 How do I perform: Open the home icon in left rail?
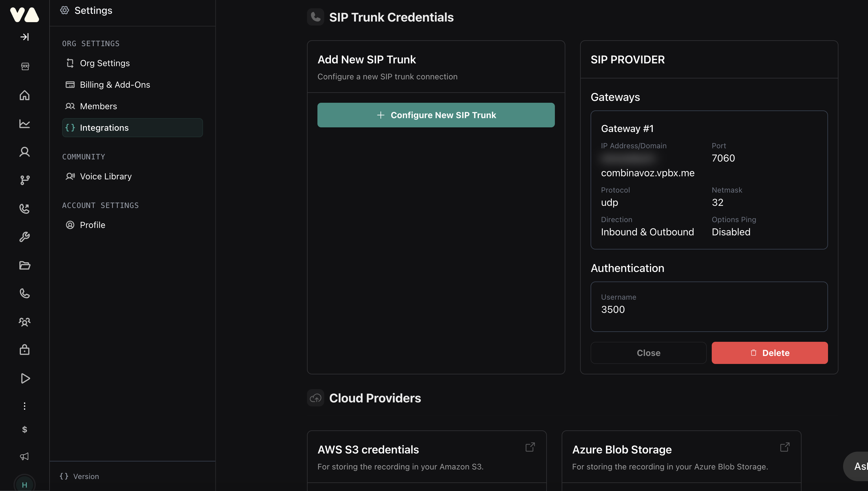pos(25,95)
